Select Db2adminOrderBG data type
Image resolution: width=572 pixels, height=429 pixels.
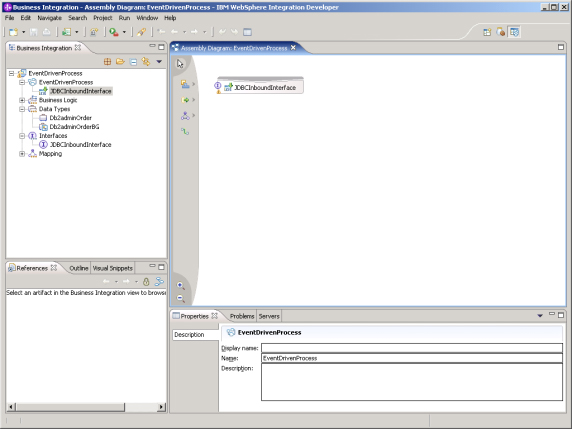click(x=74, y=127)
